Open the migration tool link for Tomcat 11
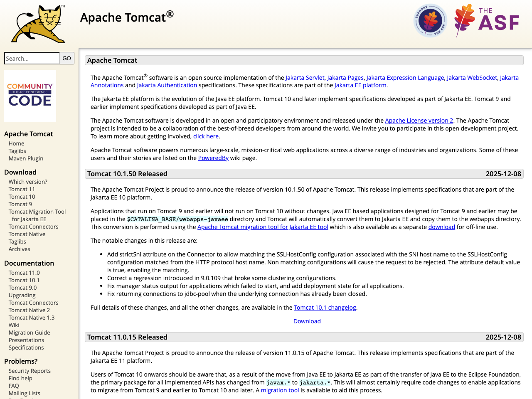 (x=280, y=390)
